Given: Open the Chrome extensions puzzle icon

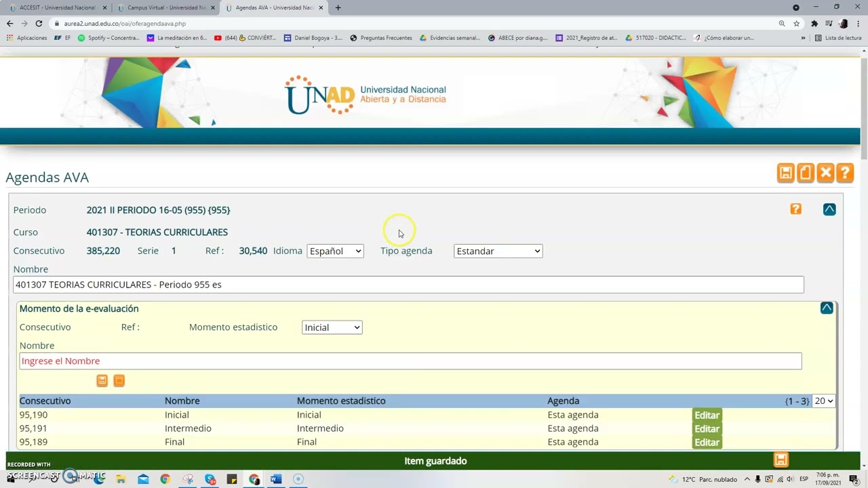Looking at the screenshot, I should 814,23.
